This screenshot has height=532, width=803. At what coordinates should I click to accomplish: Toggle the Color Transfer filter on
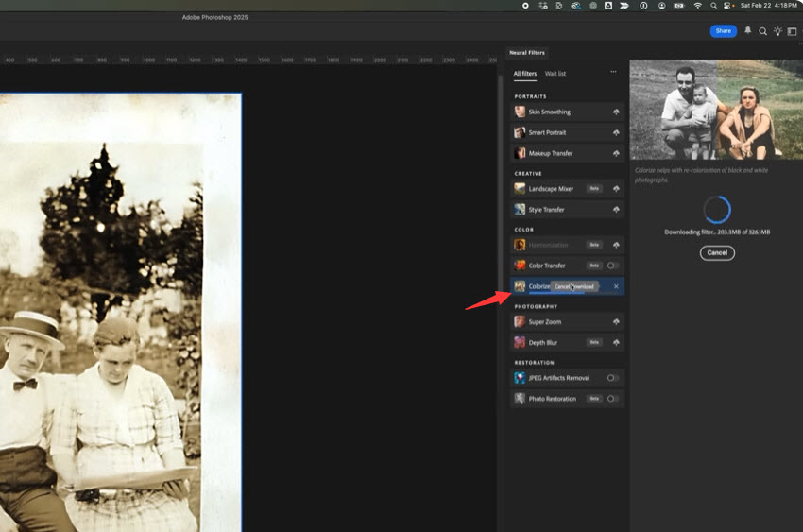(x=613, y=266)
